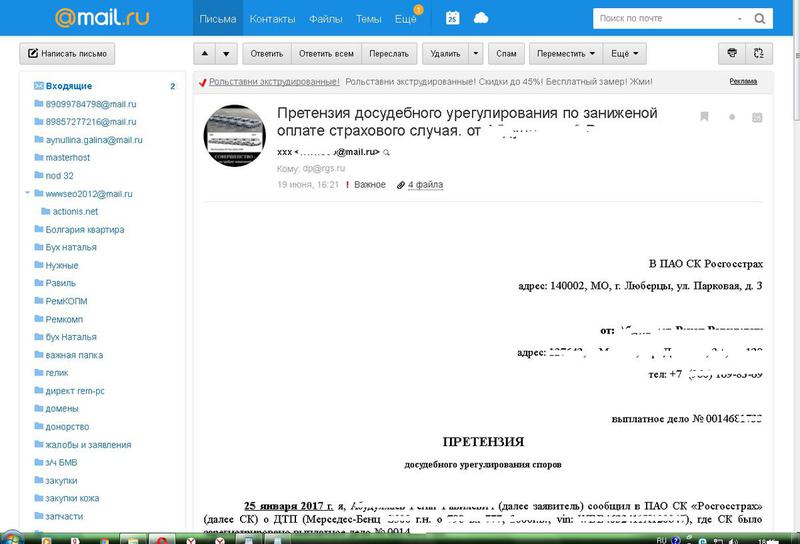Click the sender avatar picture
800x544 pixels.
pos(234,136)
